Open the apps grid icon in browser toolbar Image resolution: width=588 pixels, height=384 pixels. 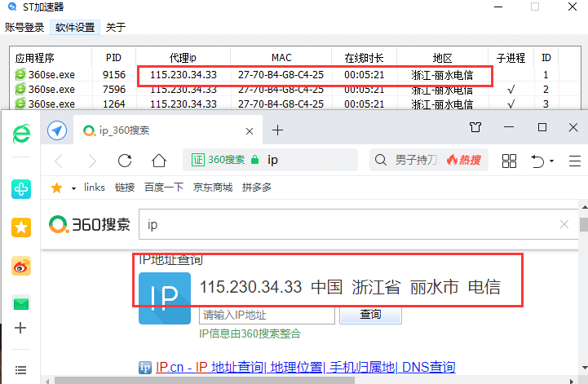(509, 160)
